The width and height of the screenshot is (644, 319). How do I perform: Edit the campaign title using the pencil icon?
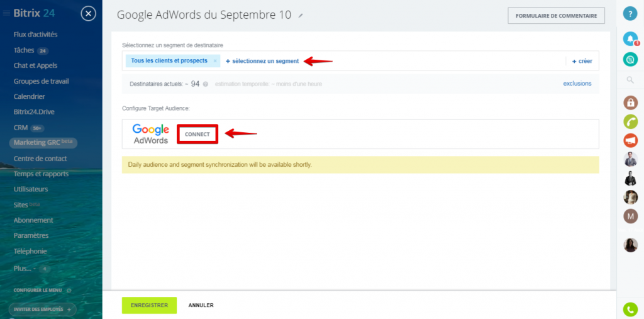tap(301, 16)
